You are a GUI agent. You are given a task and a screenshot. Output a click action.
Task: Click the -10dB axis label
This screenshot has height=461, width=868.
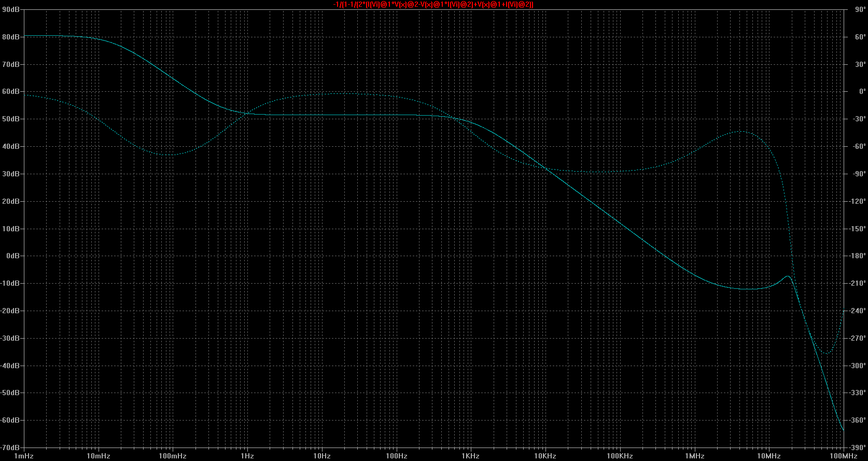(10, 283)
